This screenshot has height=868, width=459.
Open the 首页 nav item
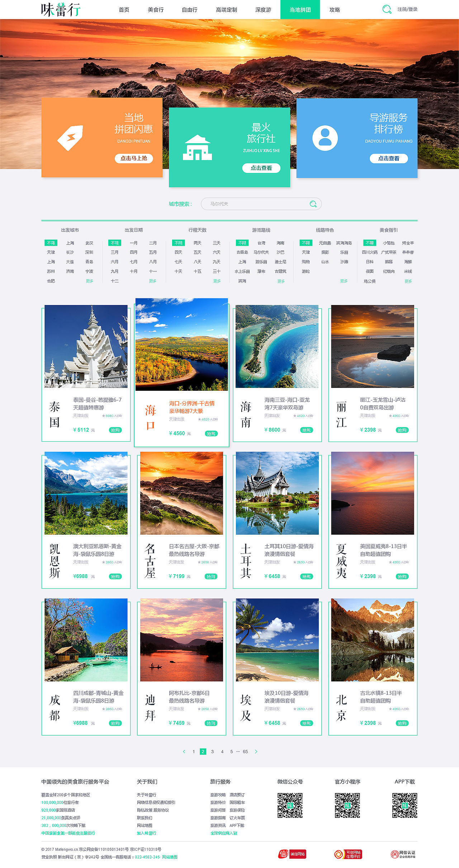(x=124, y=10)
